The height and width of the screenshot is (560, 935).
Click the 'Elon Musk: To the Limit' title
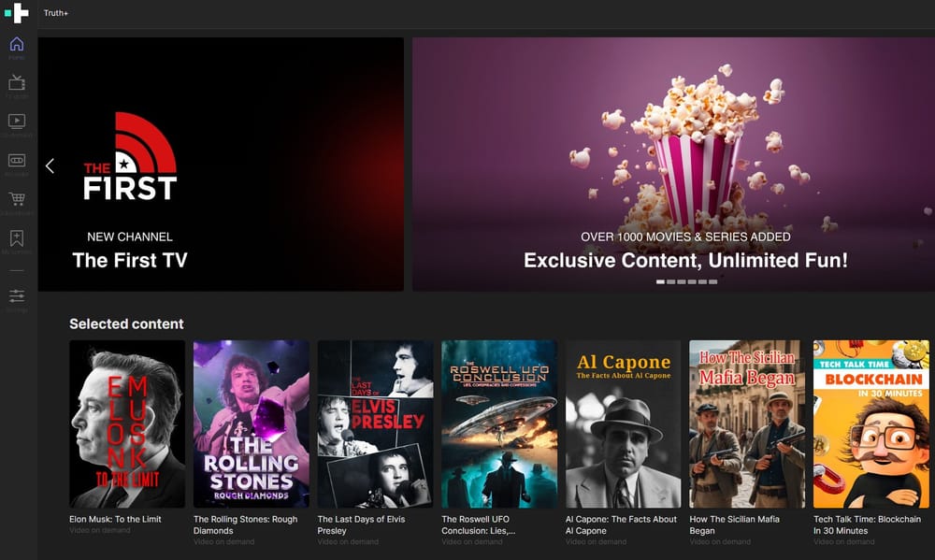pos(115,520)
